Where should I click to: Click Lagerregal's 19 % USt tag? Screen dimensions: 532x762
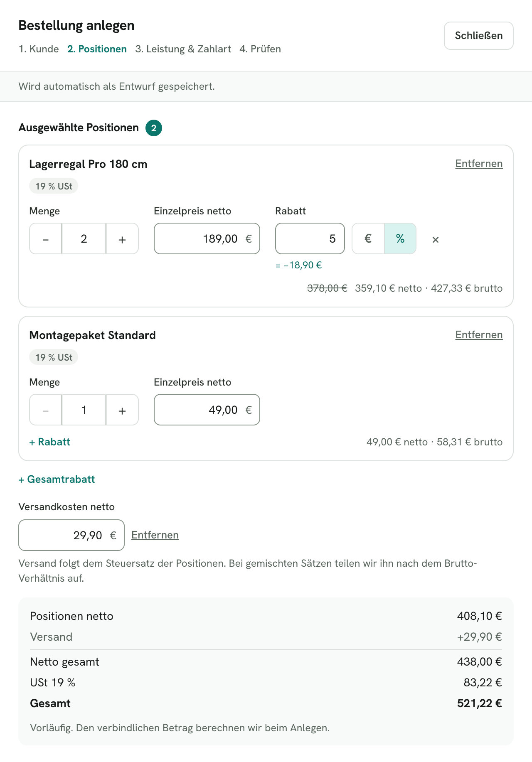[54, 186]
